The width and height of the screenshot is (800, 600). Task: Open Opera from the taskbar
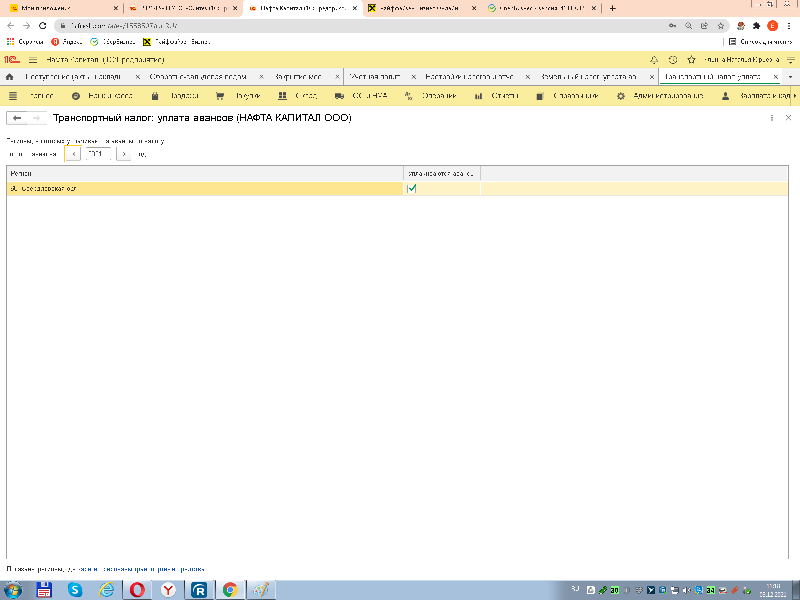click(x=137, y=590)
